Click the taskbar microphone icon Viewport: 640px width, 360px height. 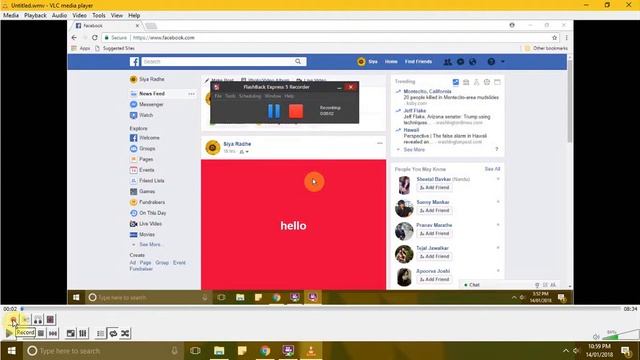click(174, 351)
